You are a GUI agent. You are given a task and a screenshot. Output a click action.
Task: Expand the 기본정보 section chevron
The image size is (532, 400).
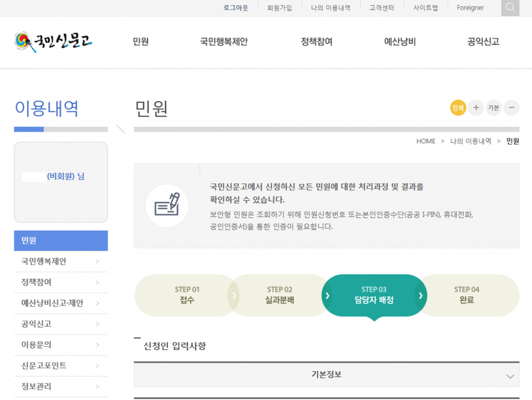[x=510, y=376]
